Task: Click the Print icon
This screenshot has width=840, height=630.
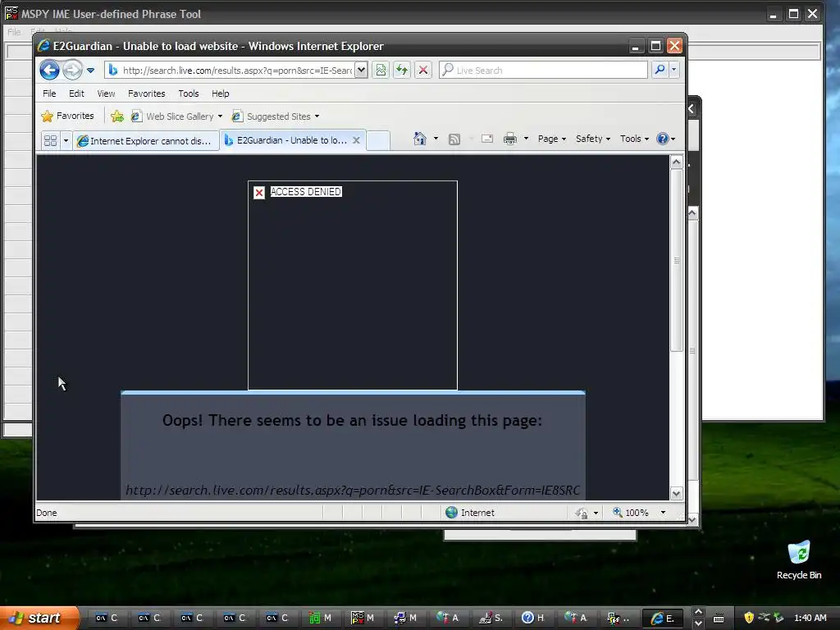Action: 510,139
